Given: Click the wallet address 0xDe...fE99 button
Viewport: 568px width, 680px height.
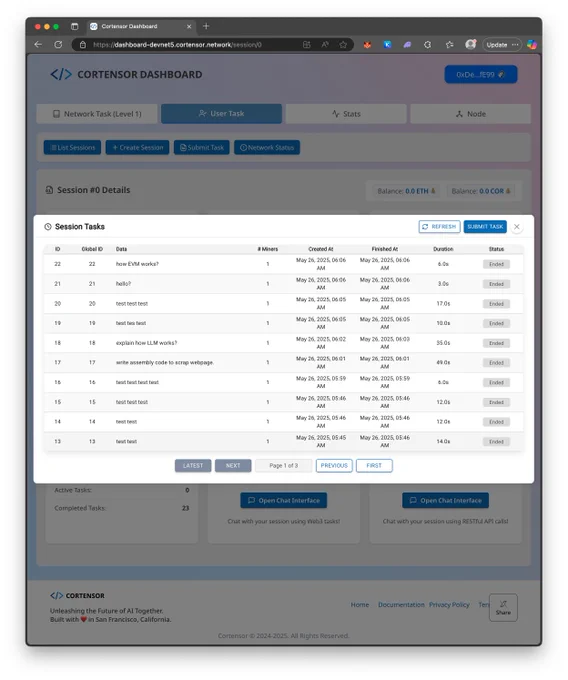Looking at the screenshot, I should 481,75.
